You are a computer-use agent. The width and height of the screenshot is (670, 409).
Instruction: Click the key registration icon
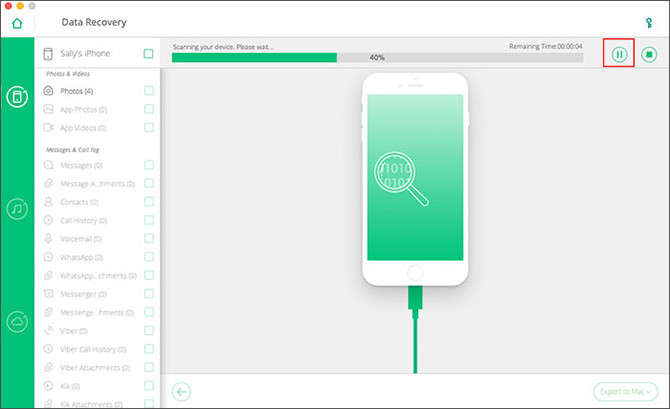[648, 22]
